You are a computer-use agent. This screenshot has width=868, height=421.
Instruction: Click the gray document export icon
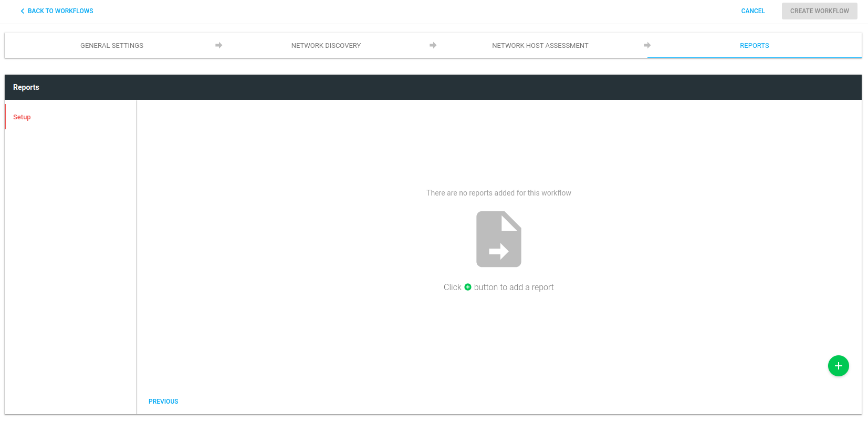point(498,239)
